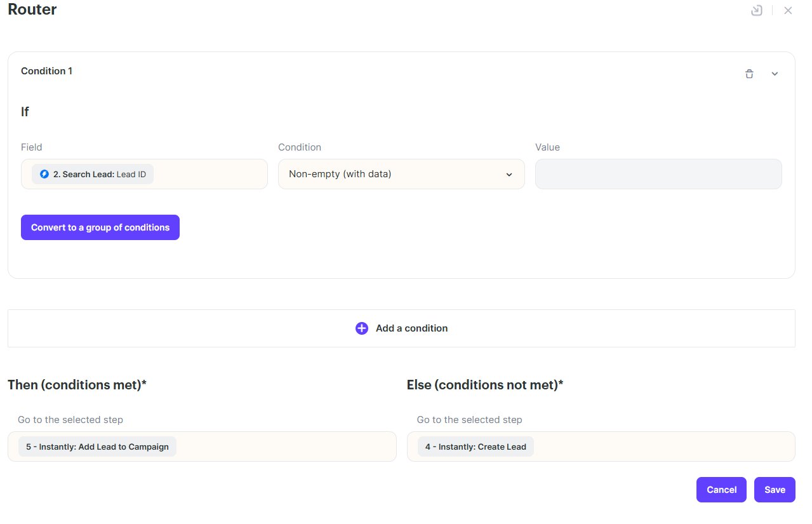Close the Router dialog
Image resolution: width=812 pixels, height=524 pixels.
pos(788,10)
